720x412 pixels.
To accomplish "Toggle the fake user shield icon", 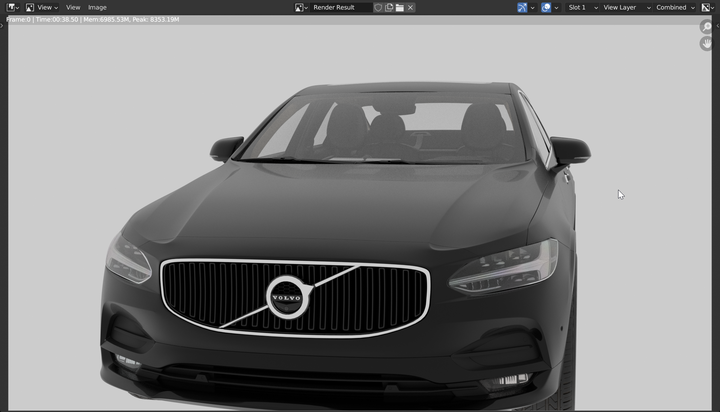I will [378, 7].
